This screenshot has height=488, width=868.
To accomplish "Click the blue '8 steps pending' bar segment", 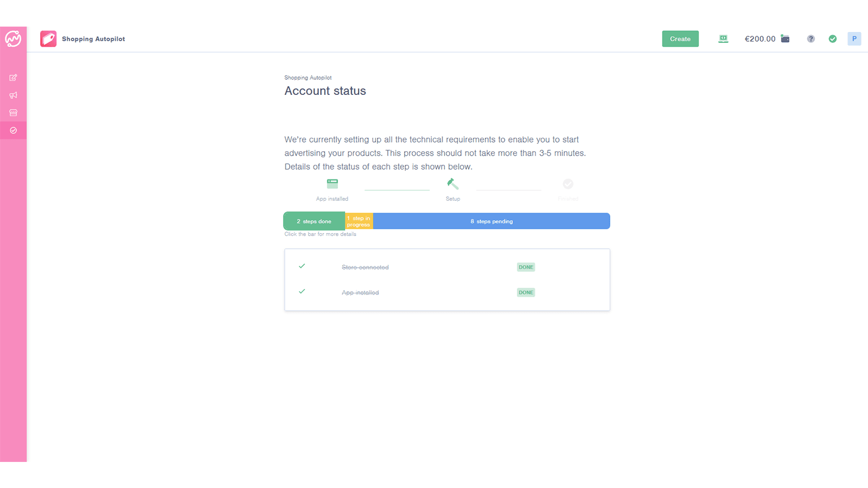I will point(491,221).
